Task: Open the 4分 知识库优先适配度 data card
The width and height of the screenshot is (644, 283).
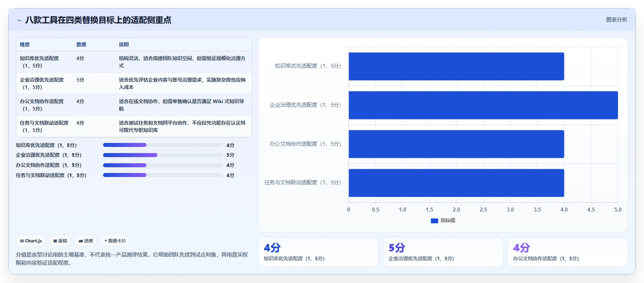Action: [x=318, y=252]
